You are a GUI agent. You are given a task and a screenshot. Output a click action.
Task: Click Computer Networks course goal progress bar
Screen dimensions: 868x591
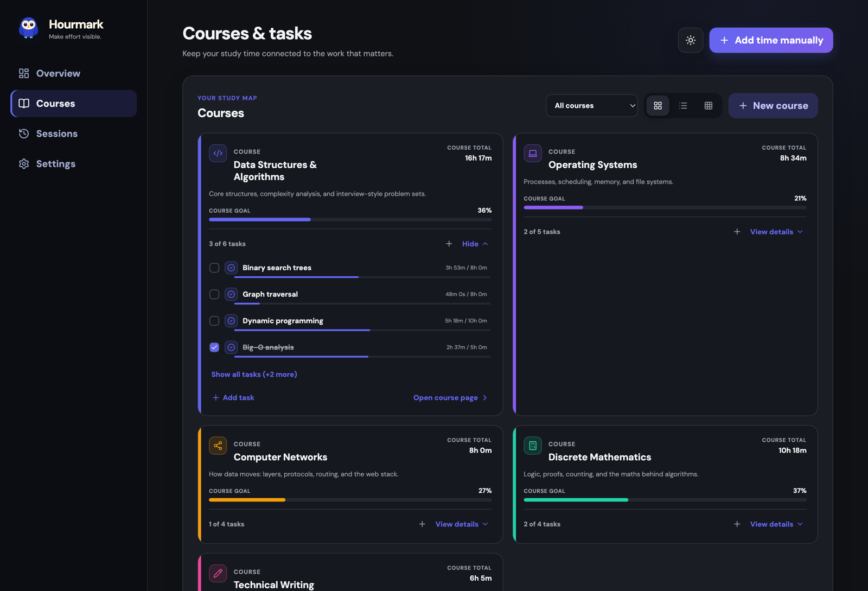coord(350,500)
